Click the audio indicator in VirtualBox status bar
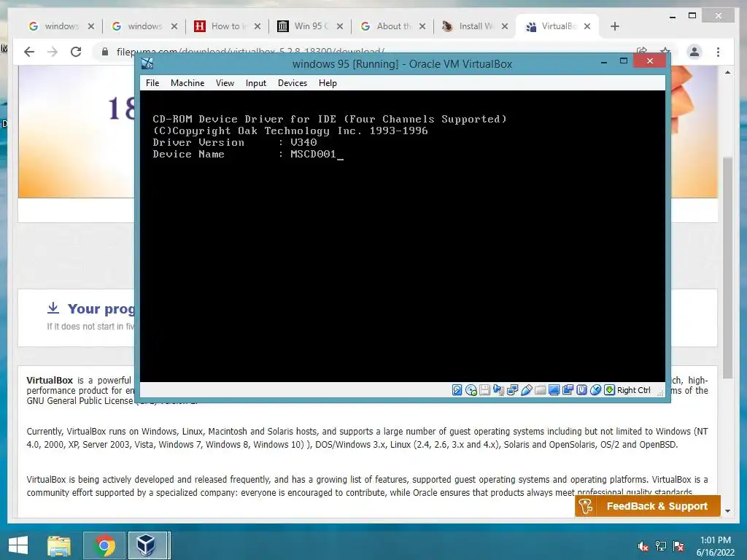 click(499, 390)
